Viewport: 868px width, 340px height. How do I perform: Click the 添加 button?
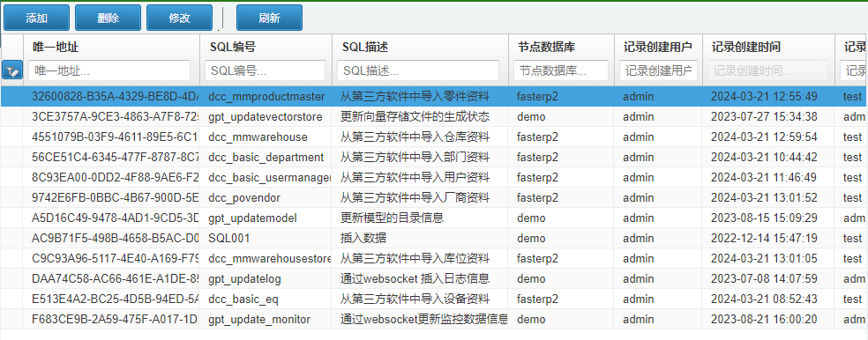tap(36, 18)
